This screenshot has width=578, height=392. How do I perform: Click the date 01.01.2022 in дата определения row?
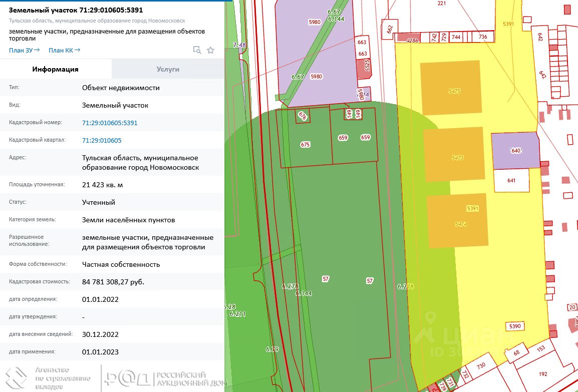100,299
